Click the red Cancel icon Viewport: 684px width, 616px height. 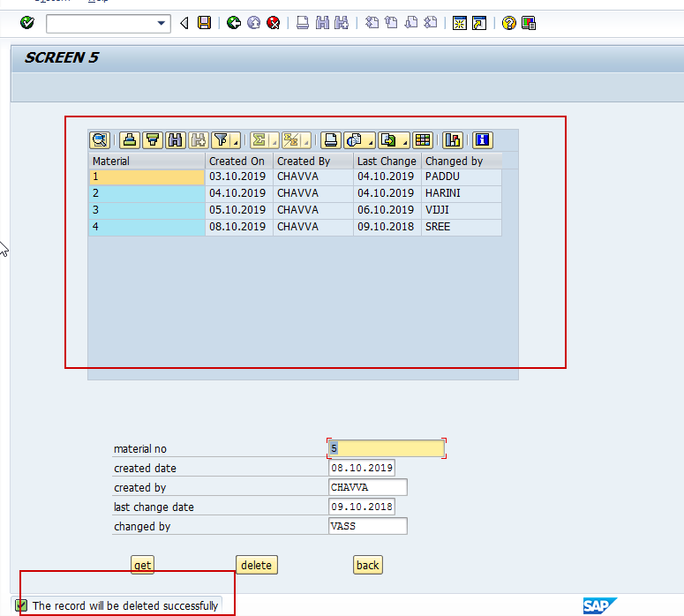click(273, 23)
